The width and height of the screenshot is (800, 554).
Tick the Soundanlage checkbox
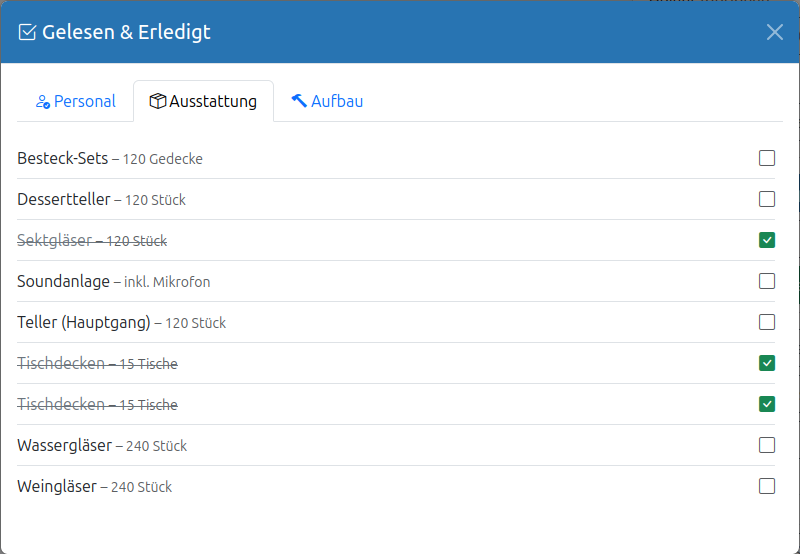[767, 281]
